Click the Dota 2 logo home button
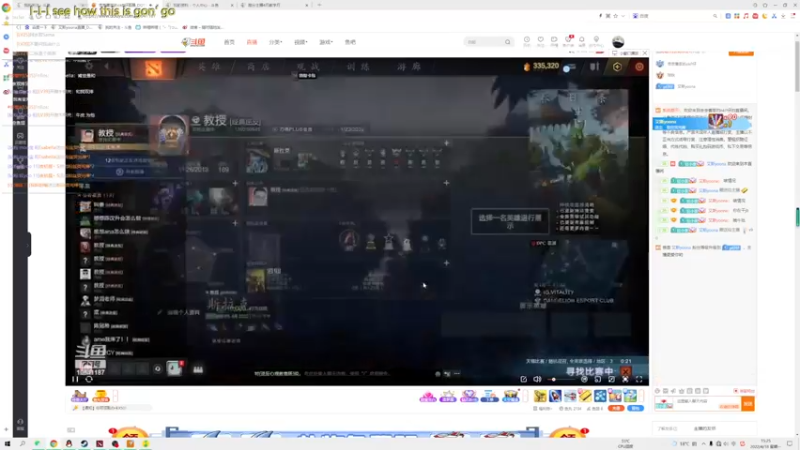 (x=153, y=67)
